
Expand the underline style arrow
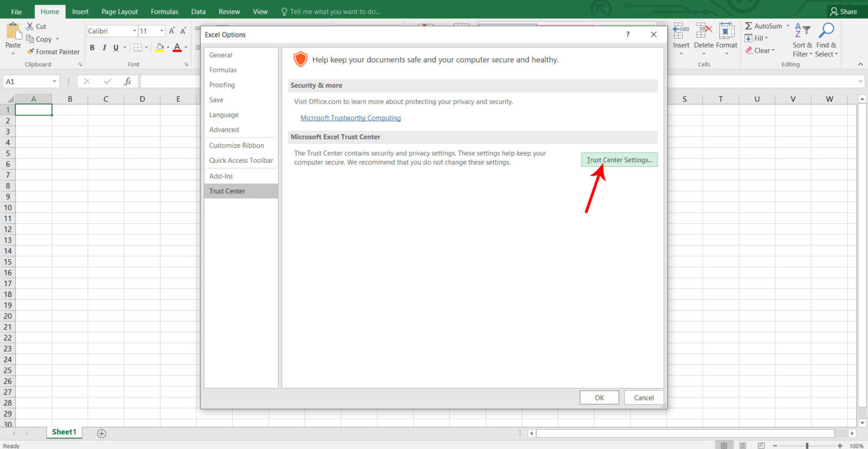coord(125,48)
